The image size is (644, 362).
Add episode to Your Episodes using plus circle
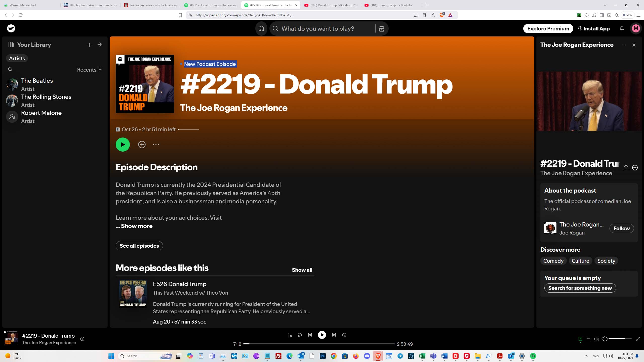142,145
